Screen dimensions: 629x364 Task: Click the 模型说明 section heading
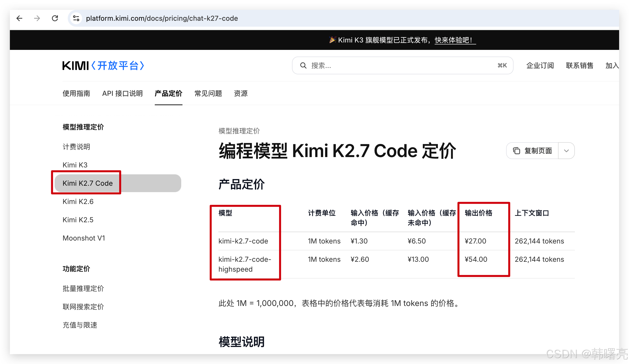point(241,342)
